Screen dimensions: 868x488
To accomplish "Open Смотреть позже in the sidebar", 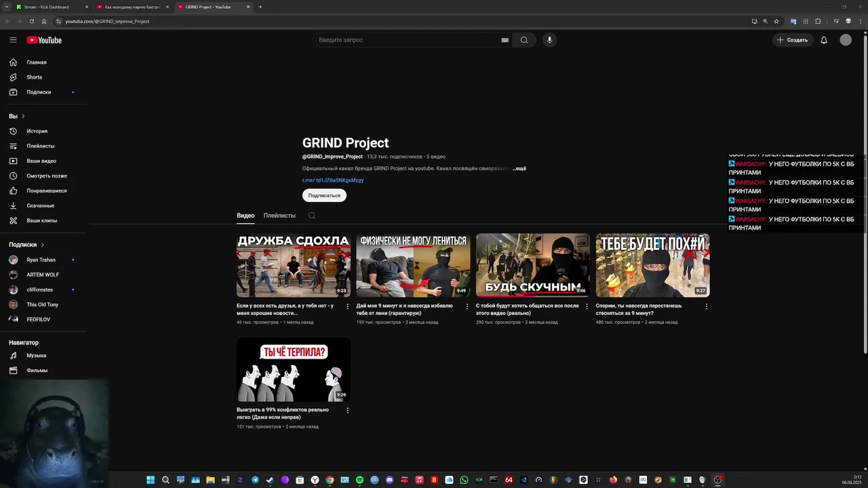I will pos(43,176).
